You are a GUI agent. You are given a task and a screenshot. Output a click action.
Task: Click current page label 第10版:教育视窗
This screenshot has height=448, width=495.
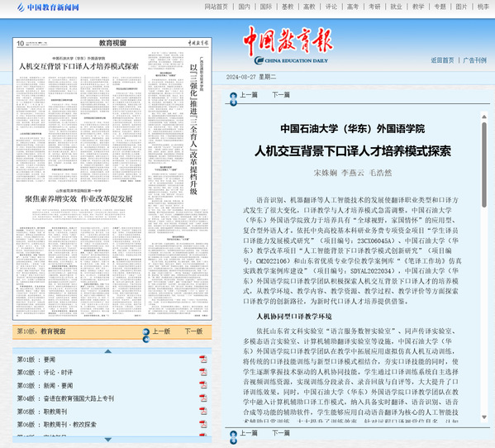point(41,331)
